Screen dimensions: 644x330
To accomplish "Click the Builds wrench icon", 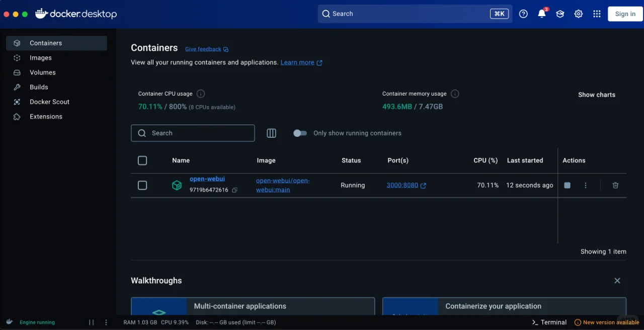I will [17, 87].
